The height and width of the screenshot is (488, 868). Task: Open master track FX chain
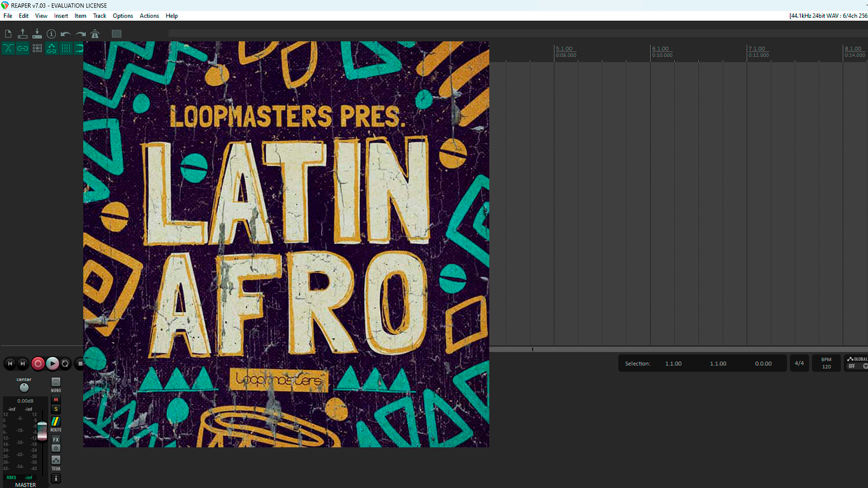56,440
